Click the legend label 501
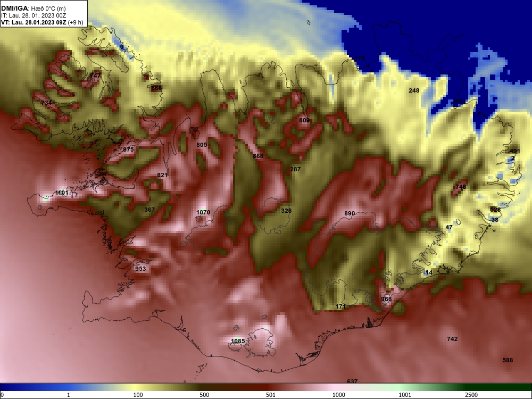The width and height of the screenshot is (532, 399). pos(270,395)
